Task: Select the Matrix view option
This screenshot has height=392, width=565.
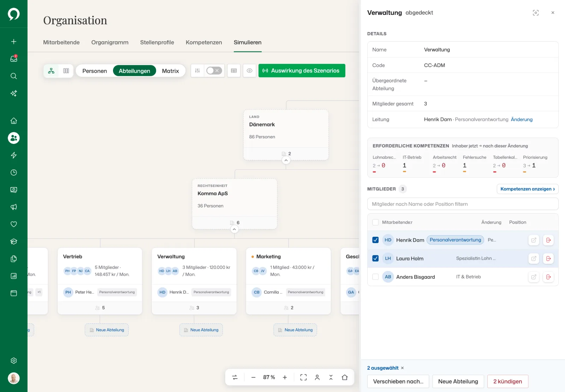Action: point(171,71)
